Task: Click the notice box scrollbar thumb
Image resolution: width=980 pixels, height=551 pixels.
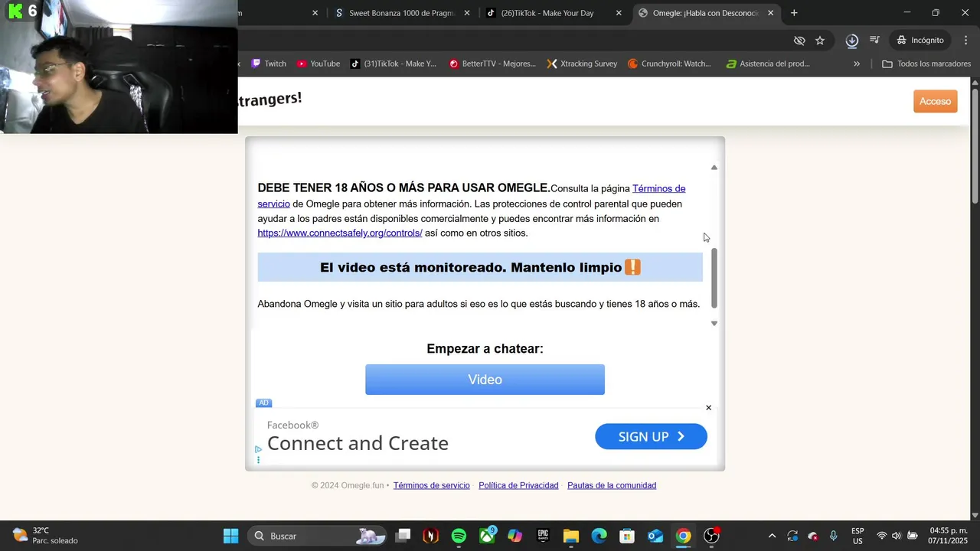Action: point(714,278)
